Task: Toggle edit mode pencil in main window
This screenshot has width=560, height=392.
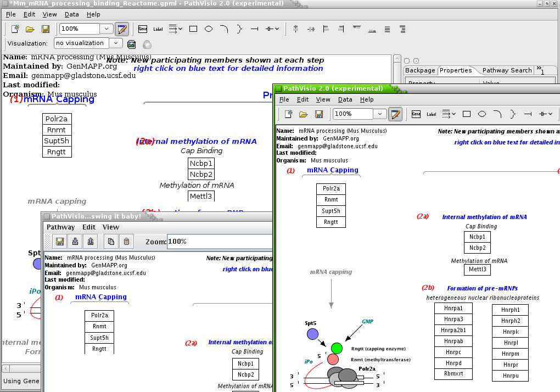Action: pos(122,29)
